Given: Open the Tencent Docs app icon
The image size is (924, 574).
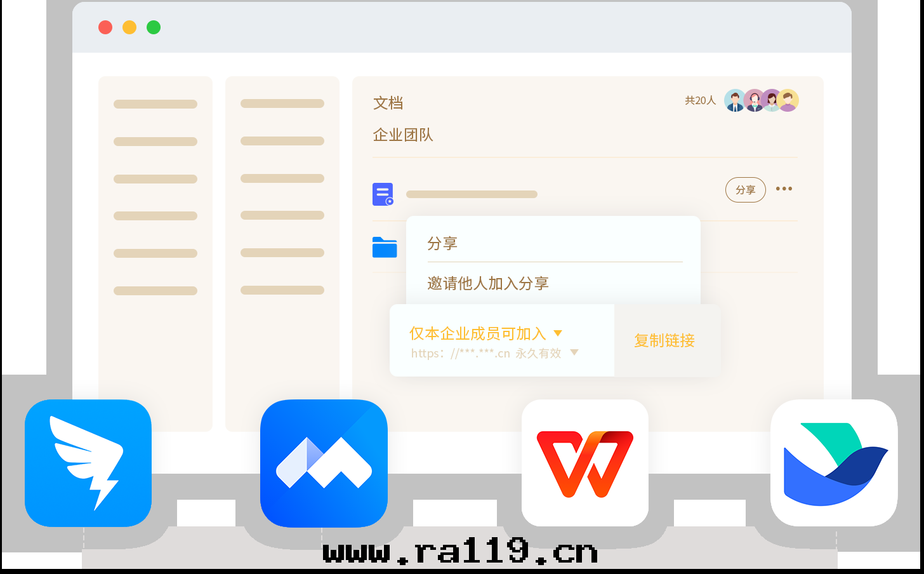Looking at the screenshot, I should click(324, 463).
